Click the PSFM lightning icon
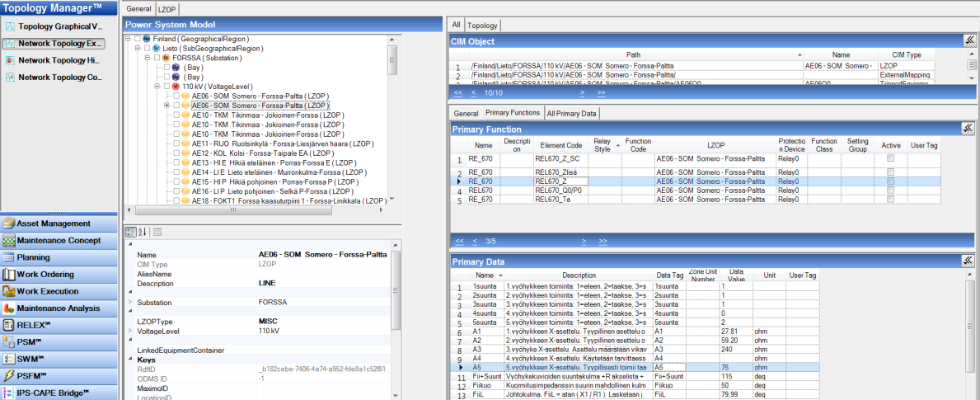Screen dimensions: 980x400 9,376
